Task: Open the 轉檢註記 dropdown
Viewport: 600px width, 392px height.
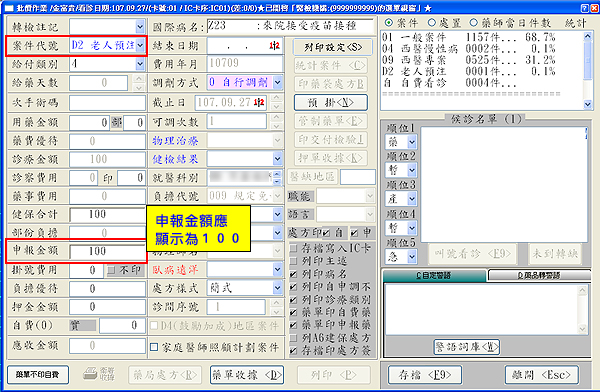Action: click(x=140, y=27)
